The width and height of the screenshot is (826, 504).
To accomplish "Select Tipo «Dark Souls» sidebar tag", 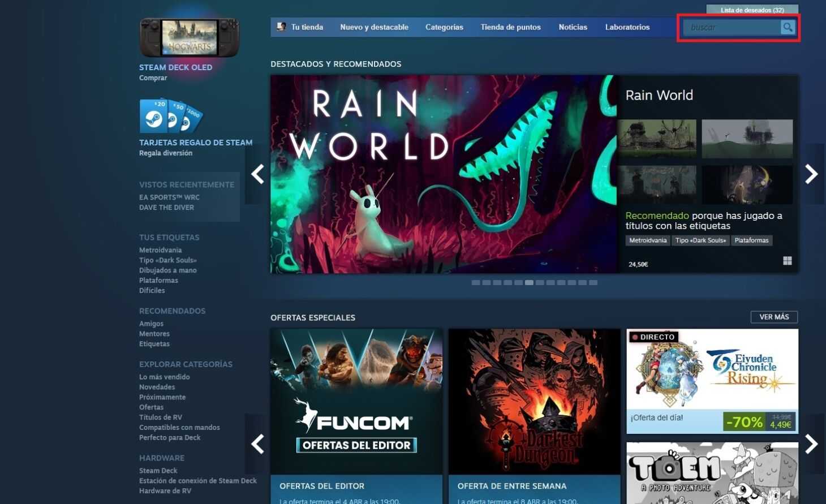I will point(167,260).
